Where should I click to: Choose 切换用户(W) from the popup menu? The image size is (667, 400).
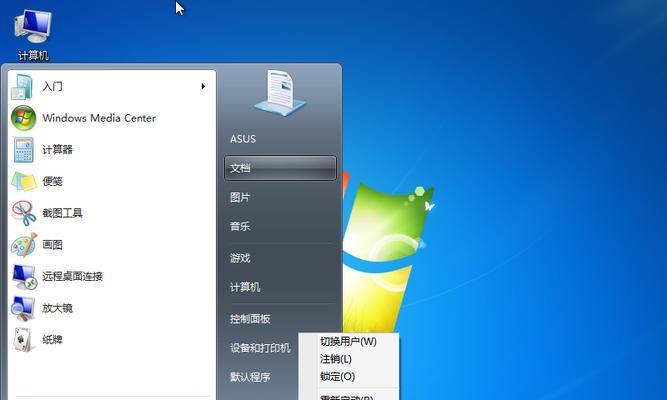coord(348,341)
